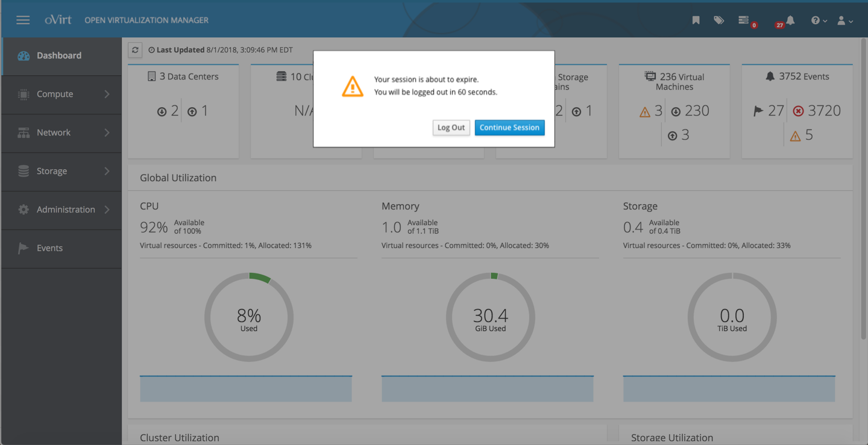Screen dimensions: 868x445
Task: View Events via the flag icon
Action: click(23, 247)
